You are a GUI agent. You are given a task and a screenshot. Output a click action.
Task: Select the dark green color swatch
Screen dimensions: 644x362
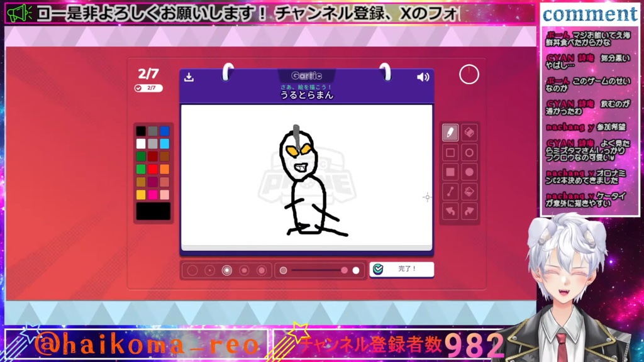[141, 156]
